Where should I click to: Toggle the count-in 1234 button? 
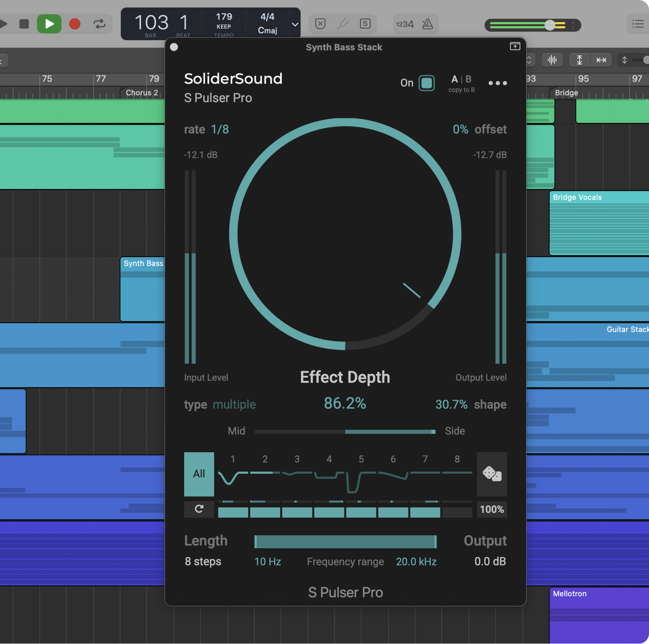tap(404, 24)
